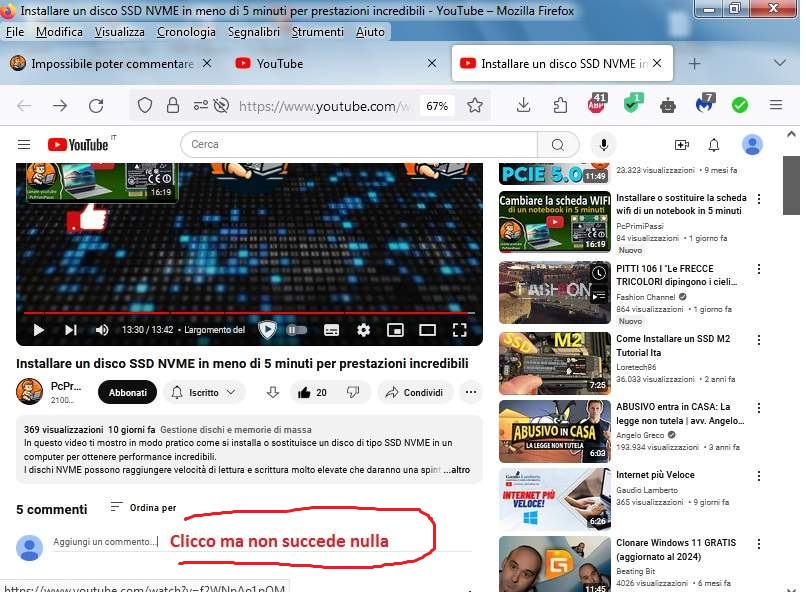The height and width of the screenshot is (592, 806).
Task: Click the YouTube search magnifier button
Action: pos(558,145)
